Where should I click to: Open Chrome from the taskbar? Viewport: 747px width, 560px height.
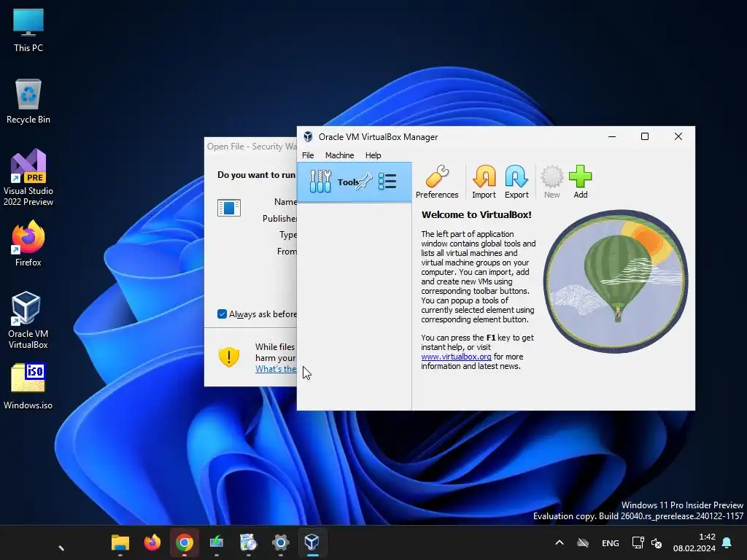point(185,542)
